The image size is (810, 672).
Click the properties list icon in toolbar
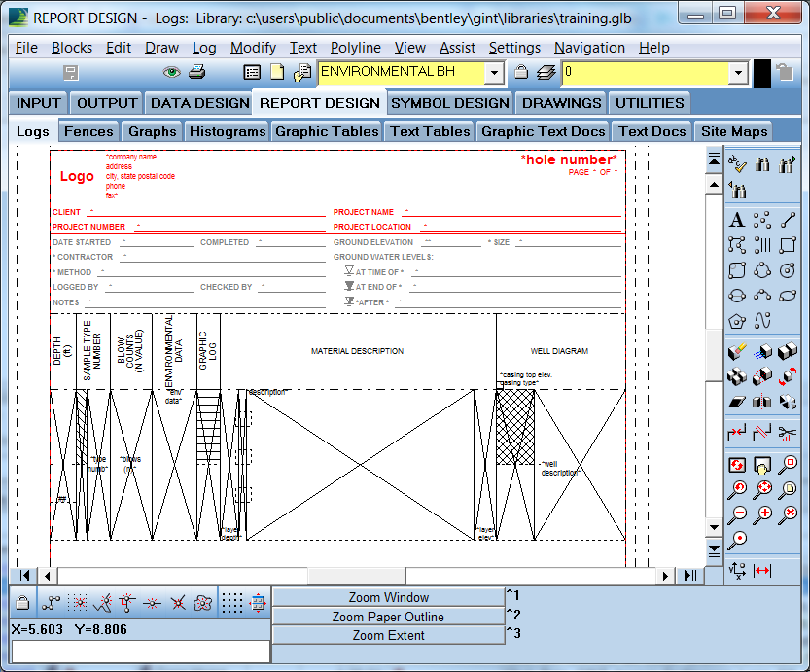coord(252,72)
